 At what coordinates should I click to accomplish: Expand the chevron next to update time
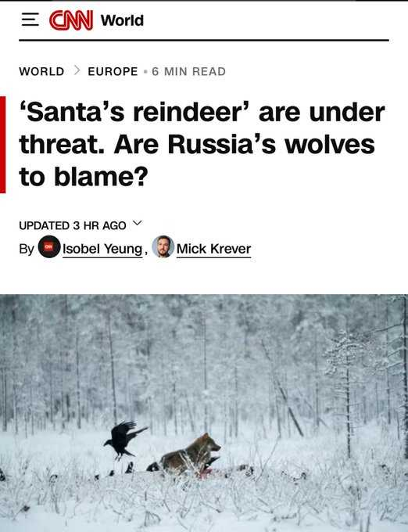[137, 223]
